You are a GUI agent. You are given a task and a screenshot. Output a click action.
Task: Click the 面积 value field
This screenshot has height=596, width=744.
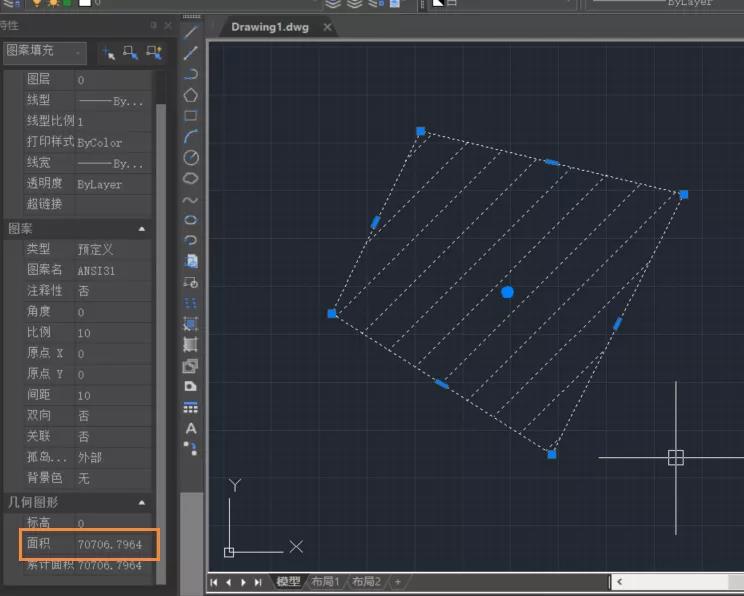[110, 544]
